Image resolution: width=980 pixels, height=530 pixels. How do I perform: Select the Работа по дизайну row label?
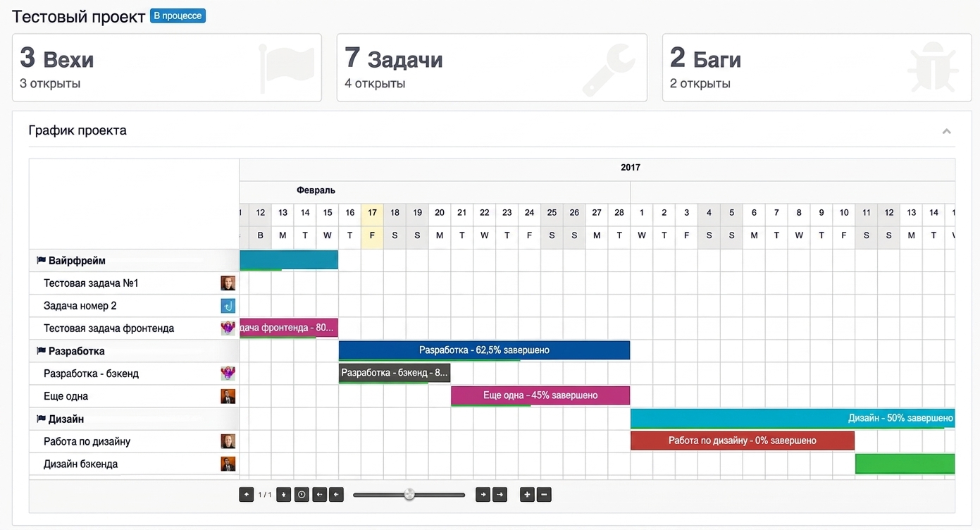coord(87,441)
